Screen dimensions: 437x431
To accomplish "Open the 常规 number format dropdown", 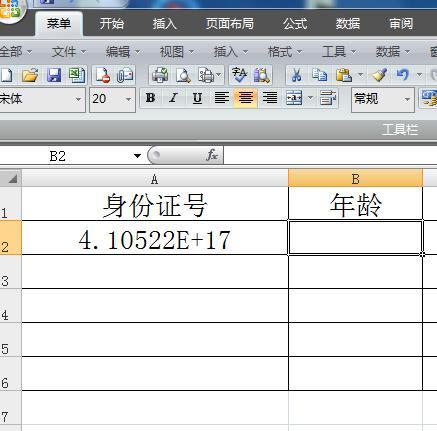I will [x=407, y=99].
